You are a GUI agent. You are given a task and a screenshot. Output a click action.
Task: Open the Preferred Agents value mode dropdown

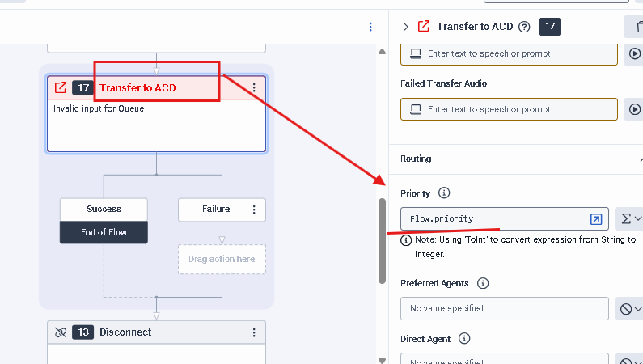point(629,308)
